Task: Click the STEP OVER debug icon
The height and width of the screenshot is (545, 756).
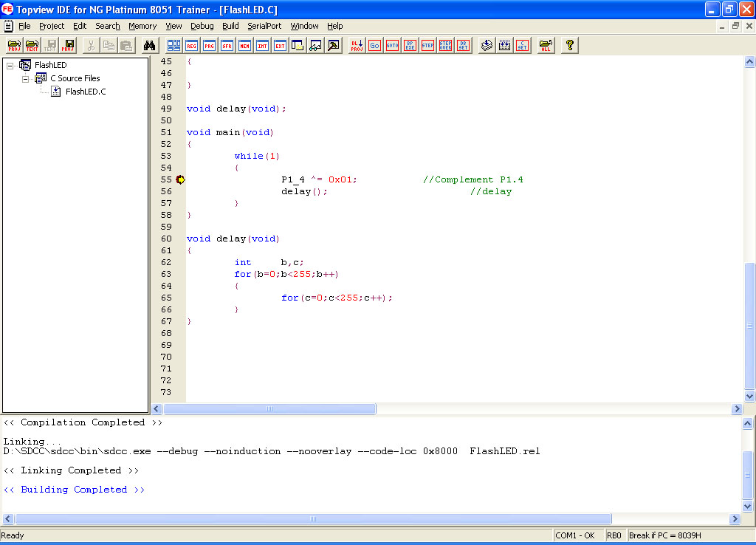Action: (x=445, y=45)
